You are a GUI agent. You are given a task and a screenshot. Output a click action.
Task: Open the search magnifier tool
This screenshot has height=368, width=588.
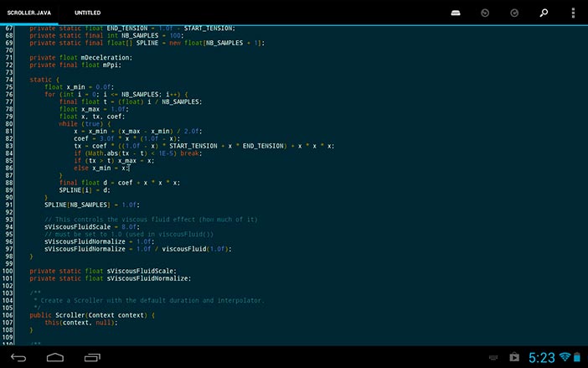tap(544, 13)
